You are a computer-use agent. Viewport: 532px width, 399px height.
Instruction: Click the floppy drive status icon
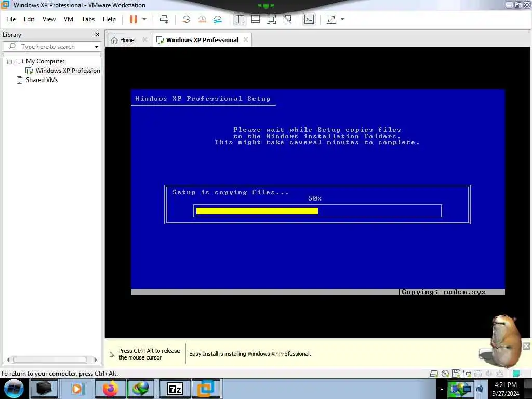point(456,374)
